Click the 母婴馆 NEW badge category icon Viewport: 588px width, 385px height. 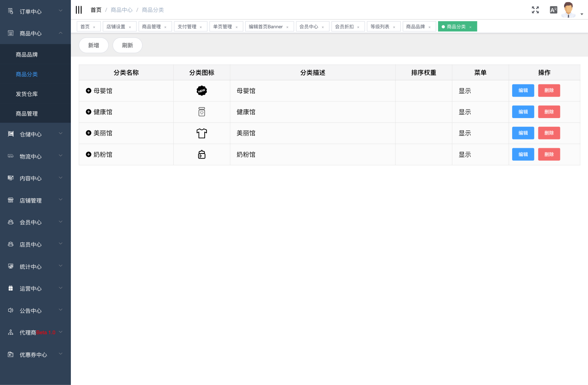(x=202, y=91)
